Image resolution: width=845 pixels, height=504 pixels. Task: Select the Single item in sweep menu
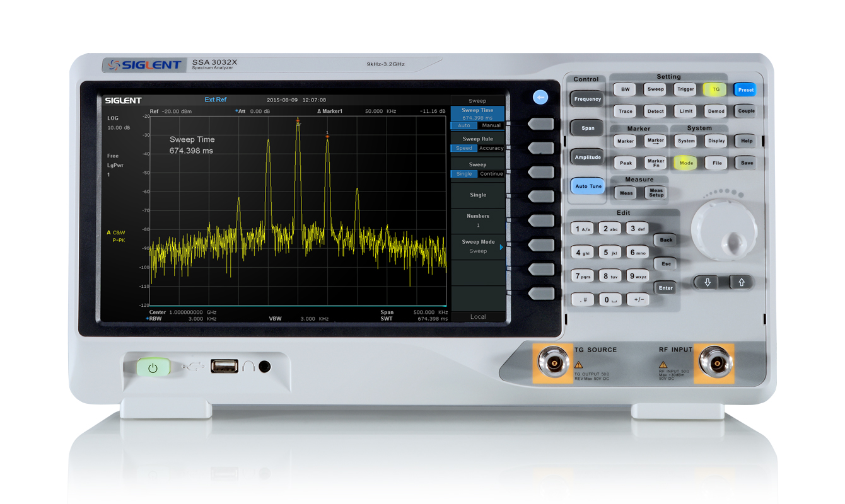click(x=477, y=195)
